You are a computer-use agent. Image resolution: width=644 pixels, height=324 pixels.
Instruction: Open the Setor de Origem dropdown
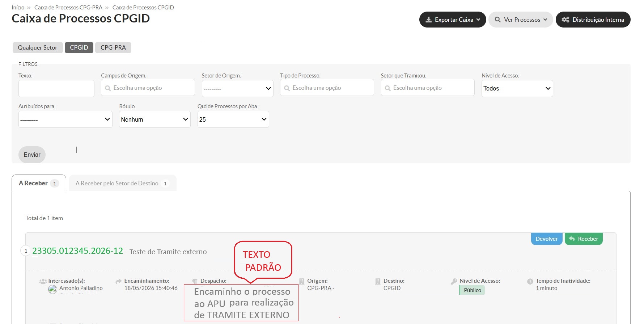(x=237, y=88)
